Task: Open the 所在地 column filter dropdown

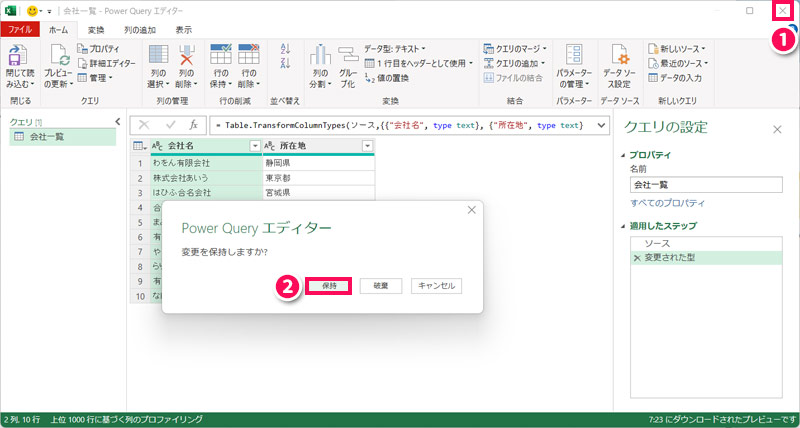Action: pos(367,146)
